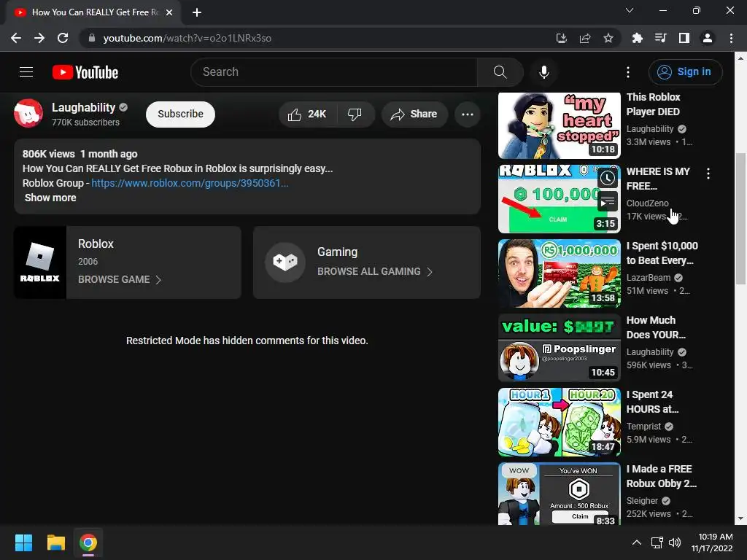Click scrollbar down arrow
The height and width of the screenshot is (560, 747).
coord(740,518)
